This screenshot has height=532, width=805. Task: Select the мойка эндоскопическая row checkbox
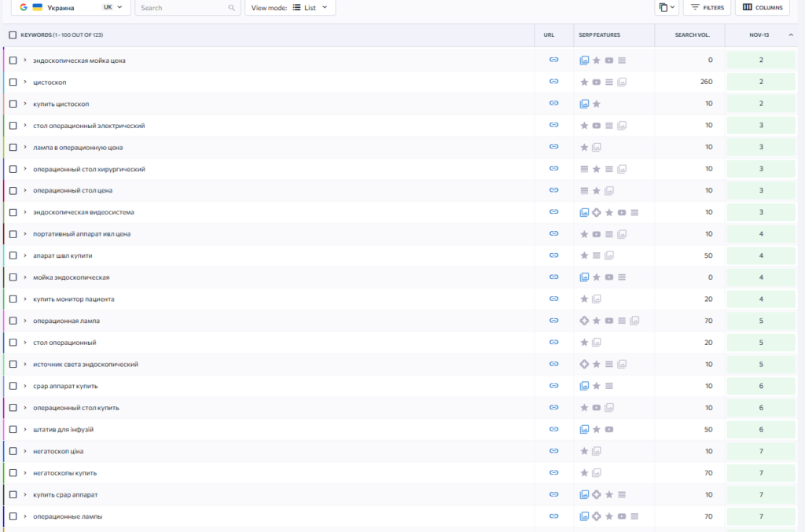point(13,277)
